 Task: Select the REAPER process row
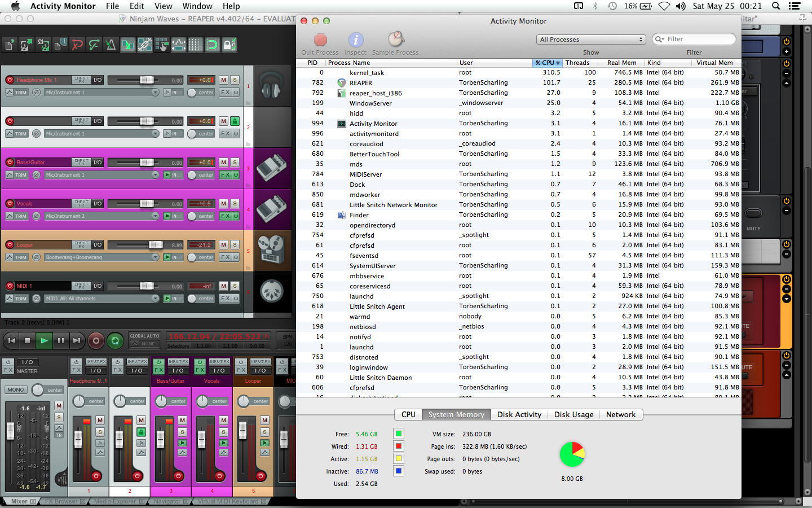[x=519, y=83]
